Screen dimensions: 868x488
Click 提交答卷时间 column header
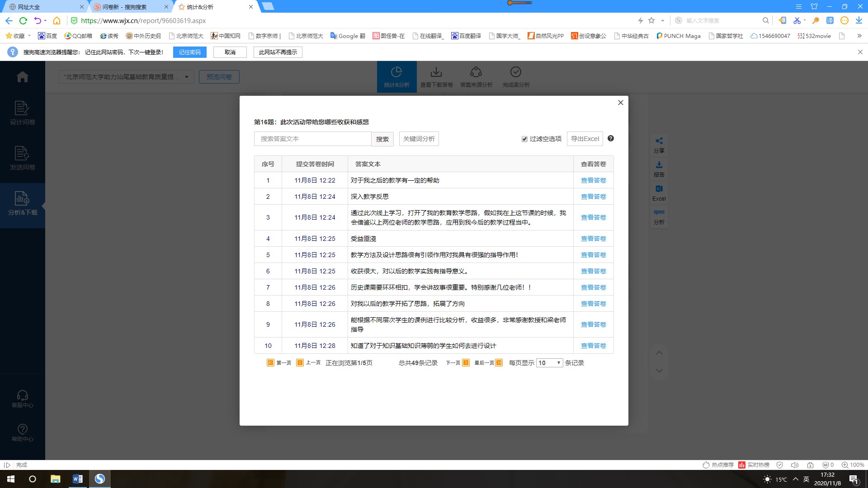point(315,164)
